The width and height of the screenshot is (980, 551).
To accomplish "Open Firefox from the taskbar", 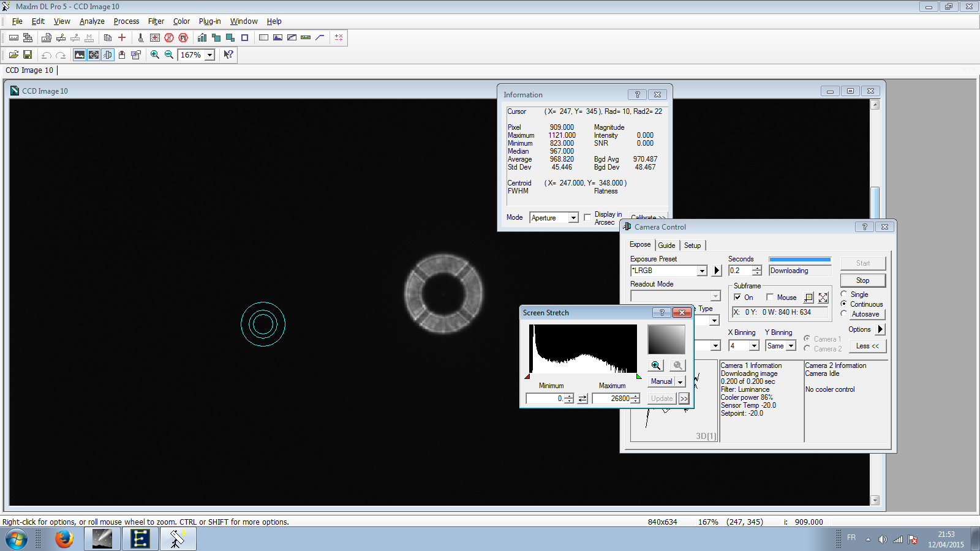I will point(64,539).
